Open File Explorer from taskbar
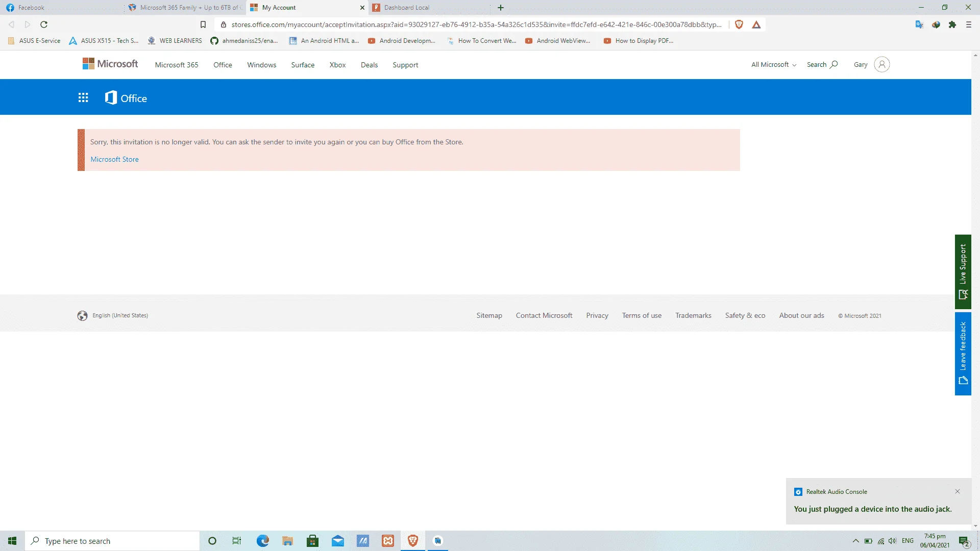The height and width of the screenshot is (551, 980). [x=287, y=541]
